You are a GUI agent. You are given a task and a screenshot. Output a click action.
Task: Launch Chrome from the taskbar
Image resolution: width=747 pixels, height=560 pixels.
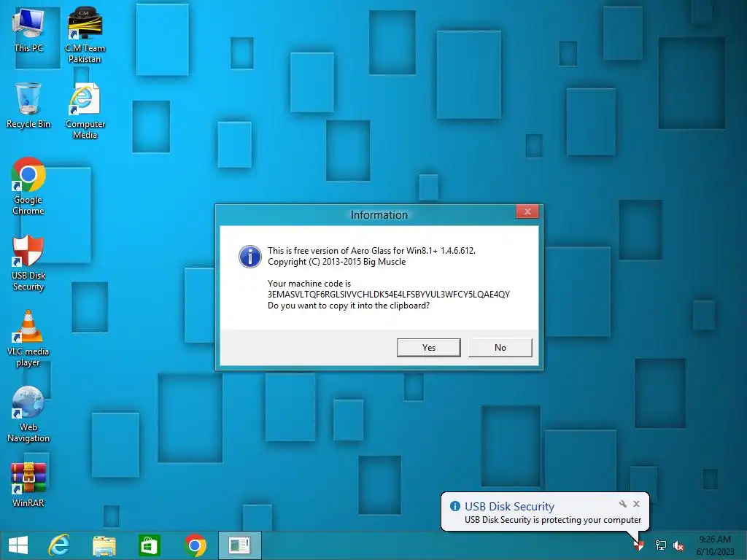(x=195, y=545)
